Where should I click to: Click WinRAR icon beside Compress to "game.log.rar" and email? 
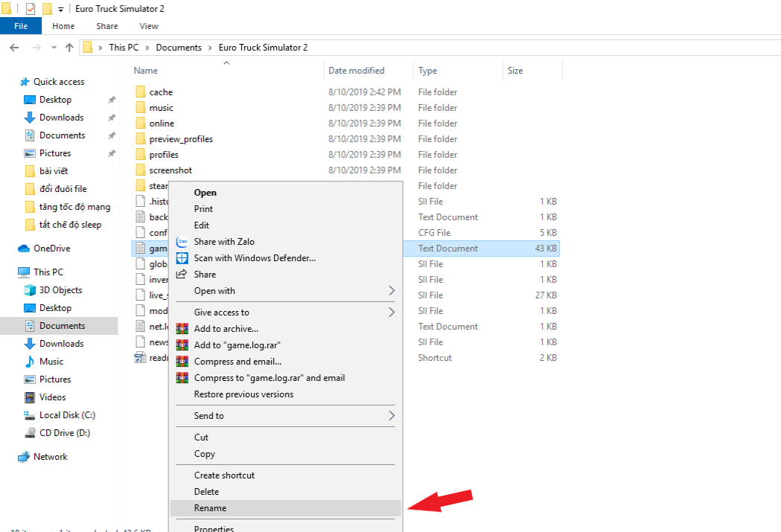tap(182, 378)
